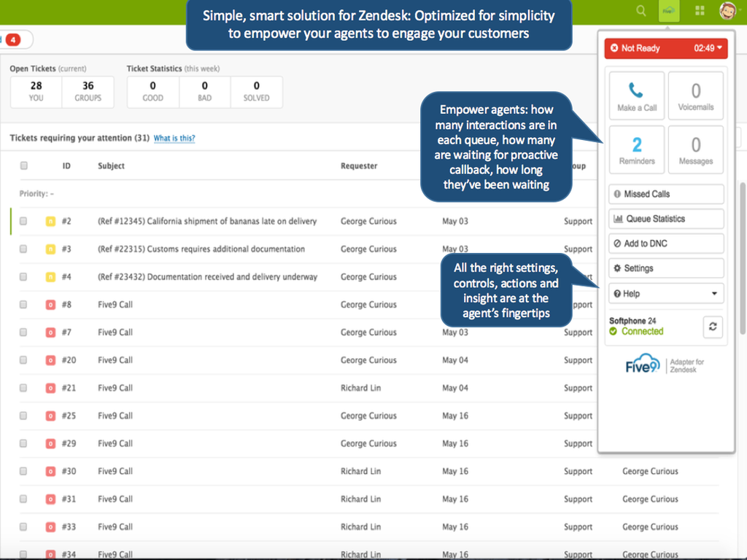747x560 pixels.
Task: Open Voicemails tile
Action: (695, 96)
